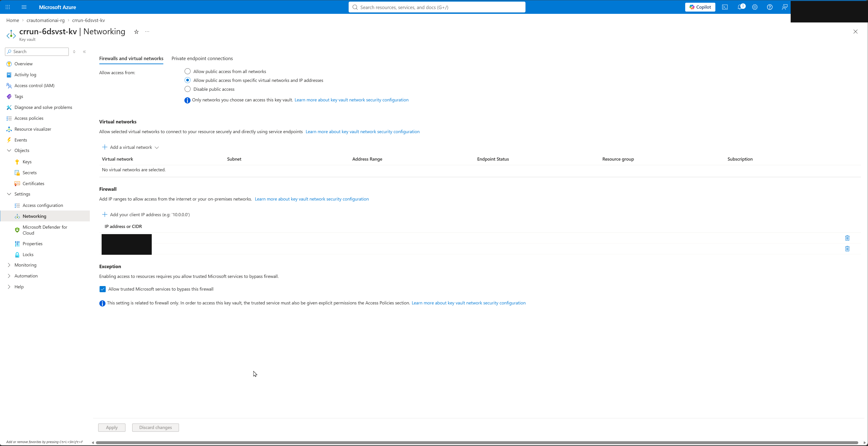868x446 pixels.
Task: Expand or collapse all sidebar groups
Action: [x=74, y=51]
